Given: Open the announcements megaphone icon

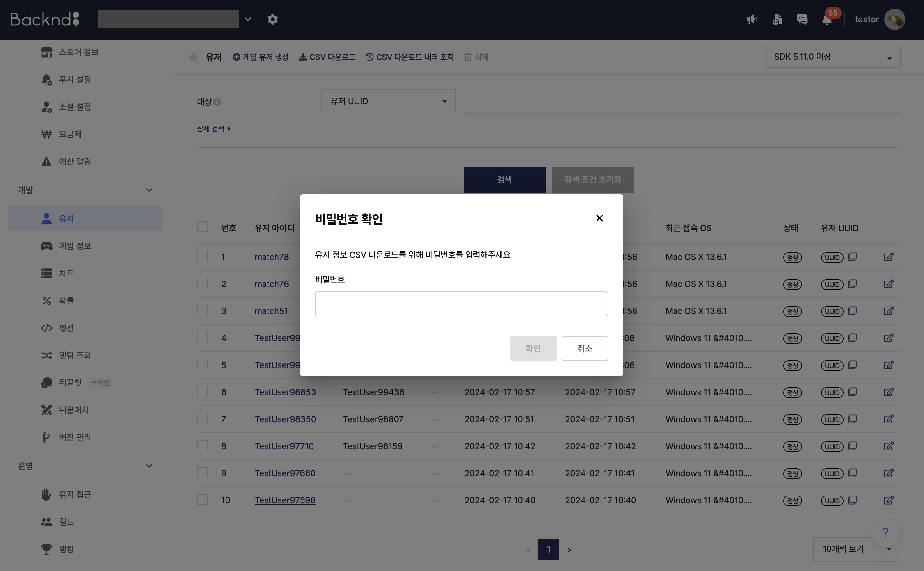Looking at the screenshot, I should (752, 19).
